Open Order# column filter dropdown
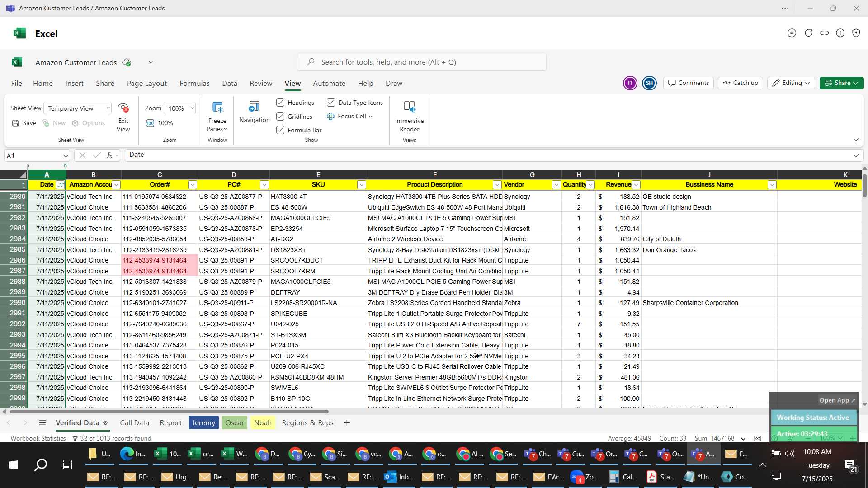 point(192,184)
